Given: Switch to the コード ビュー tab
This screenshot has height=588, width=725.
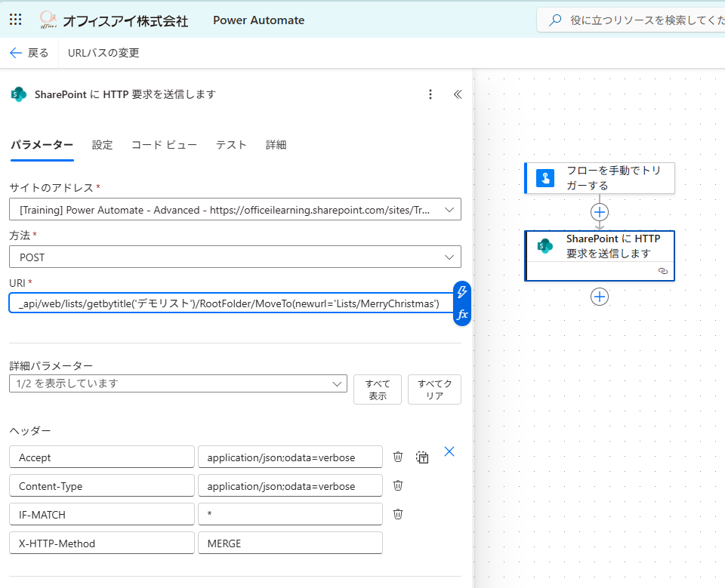Looking at the screenshot, I should 164,145.
